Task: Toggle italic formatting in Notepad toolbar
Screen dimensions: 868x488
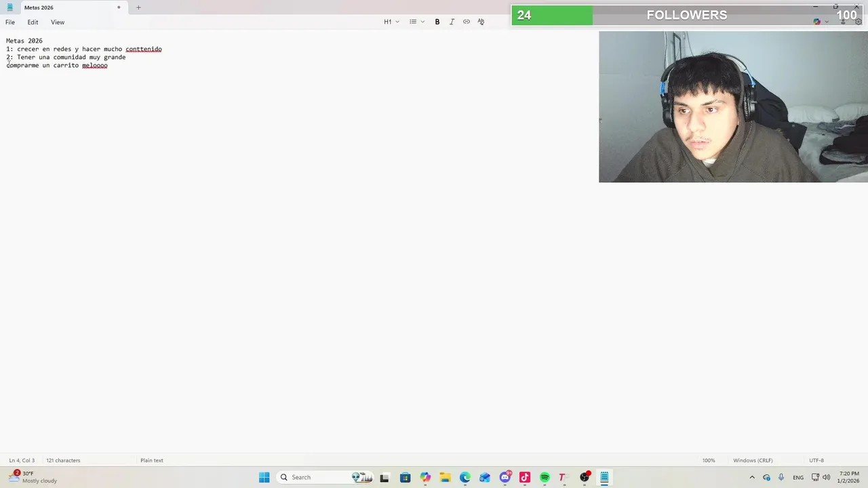Action: click(452, 22)
